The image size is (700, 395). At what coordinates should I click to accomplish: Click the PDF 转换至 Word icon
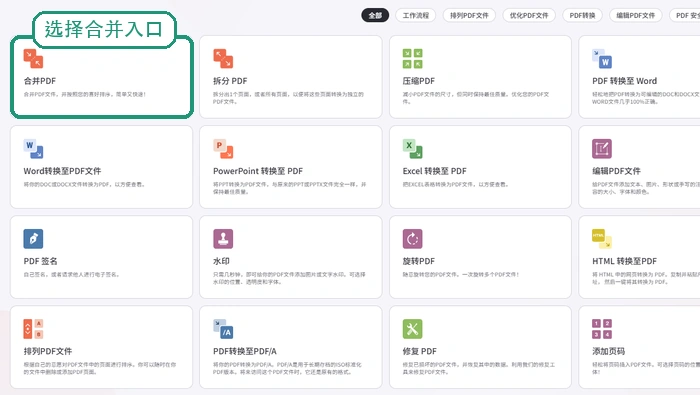pyautogui.click(x=602, y=58)
